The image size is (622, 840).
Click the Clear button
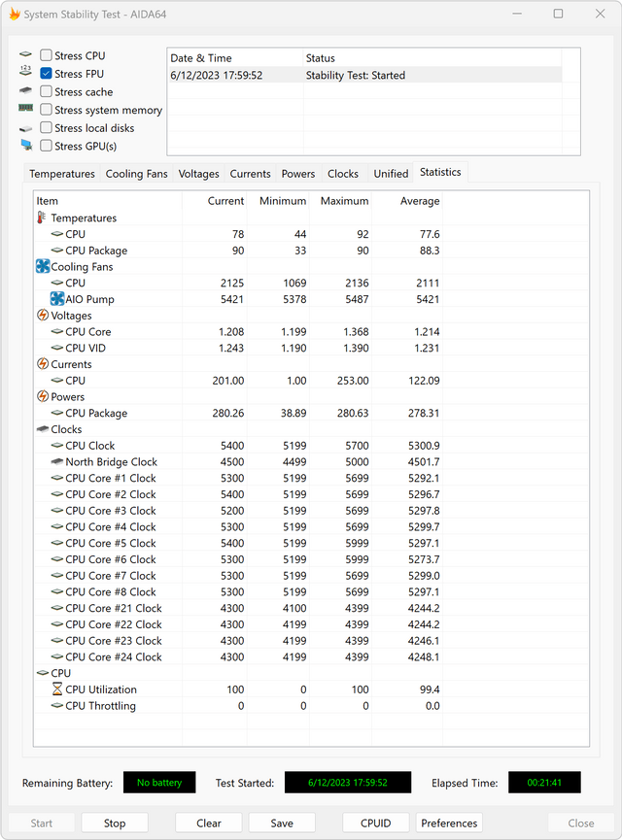point(209,823)
